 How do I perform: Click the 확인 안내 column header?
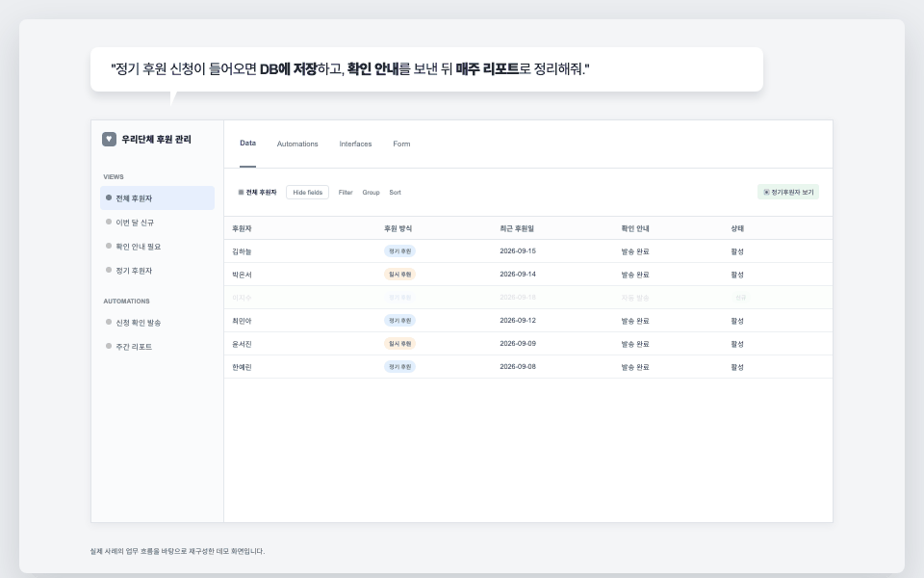[x=634, y=228]
